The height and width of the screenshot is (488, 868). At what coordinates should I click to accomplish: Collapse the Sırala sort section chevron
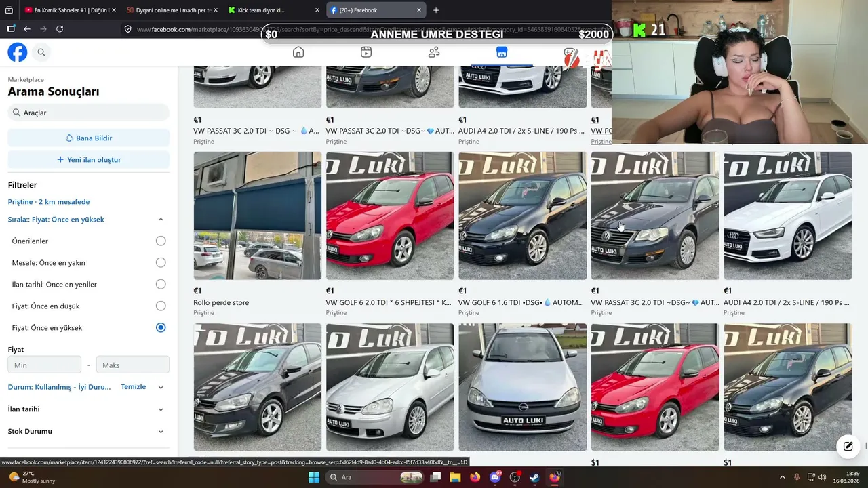161,220
